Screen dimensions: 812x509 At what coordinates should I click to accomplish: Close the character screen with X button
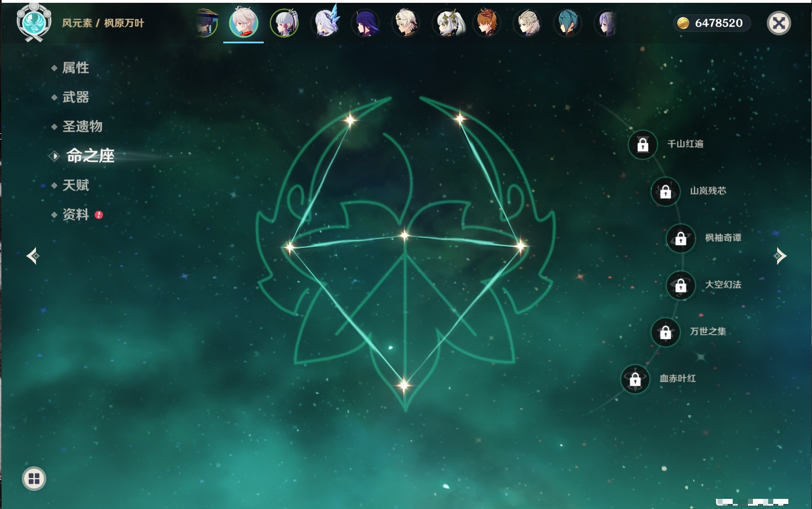[x=779, y=23]
